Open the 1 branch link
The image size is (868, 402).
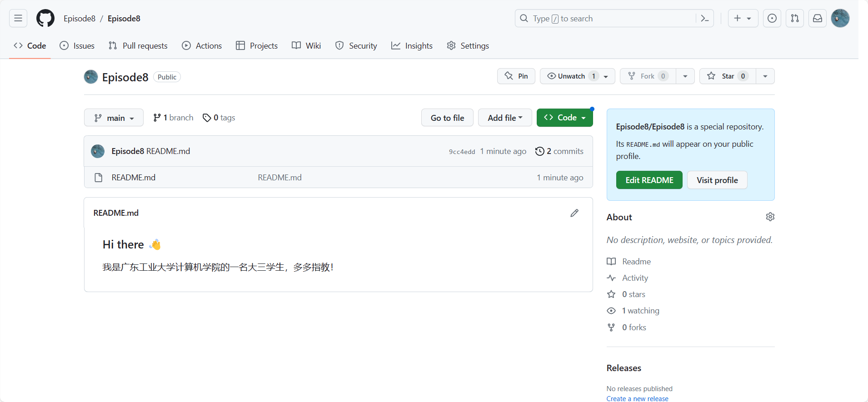click(x=173, y=118)
